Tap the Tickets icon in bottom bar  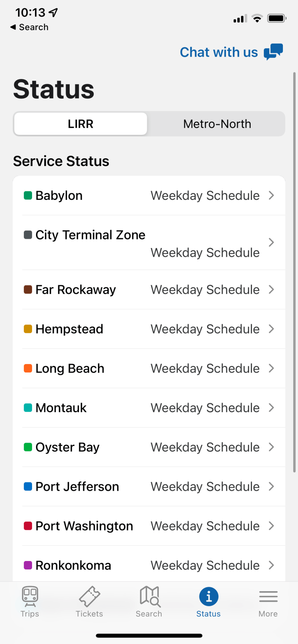tap(89, 596)
